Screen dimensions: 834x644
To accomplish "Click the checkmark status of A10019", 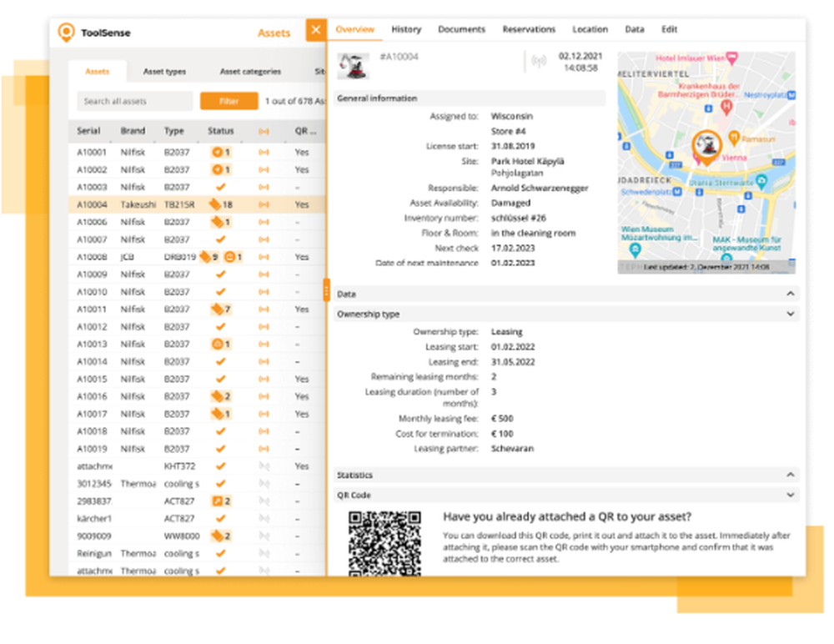I will click(x=221, y=449).
